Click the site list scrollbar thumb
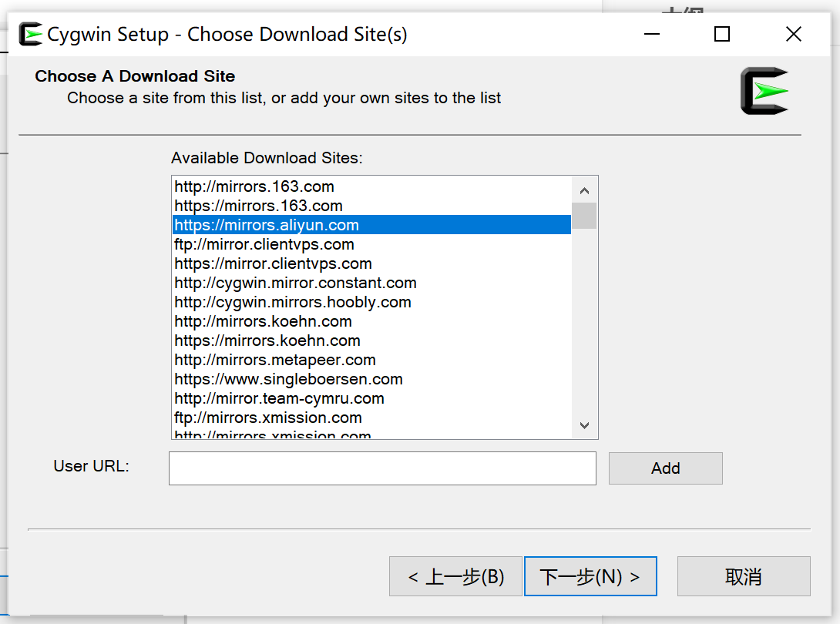The height and width of the screenshot is (624, 840). pos(584,216)
